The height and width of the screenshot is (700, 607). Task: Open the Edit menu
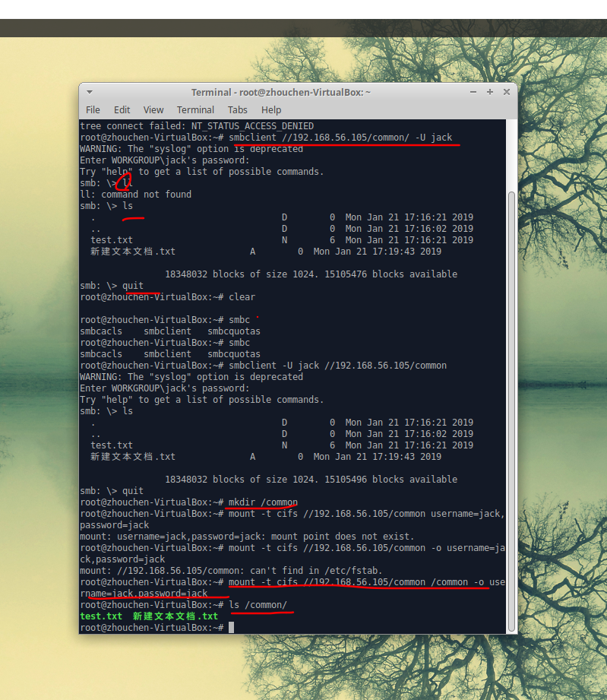(x=122, y=109)
